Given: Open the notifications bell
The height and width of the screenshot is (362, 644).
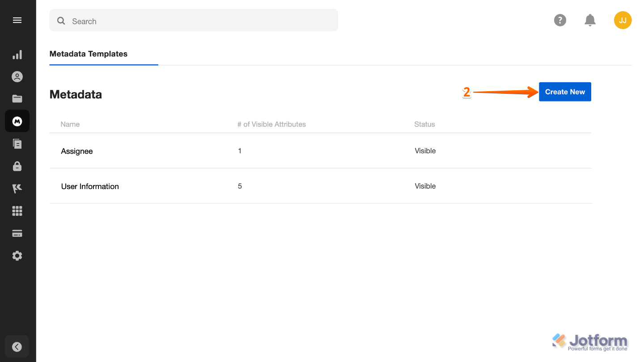Looking at the screenshot, I should tap(590, 20).
